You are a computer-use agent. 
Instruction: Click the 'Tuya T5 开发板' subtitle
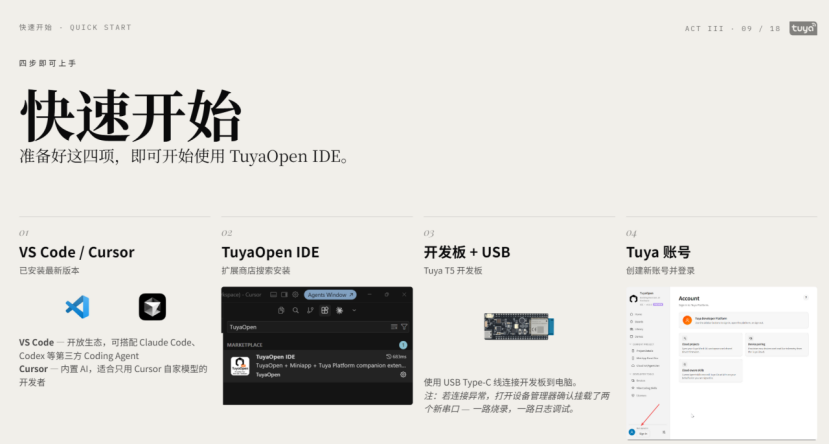[453, 270]
